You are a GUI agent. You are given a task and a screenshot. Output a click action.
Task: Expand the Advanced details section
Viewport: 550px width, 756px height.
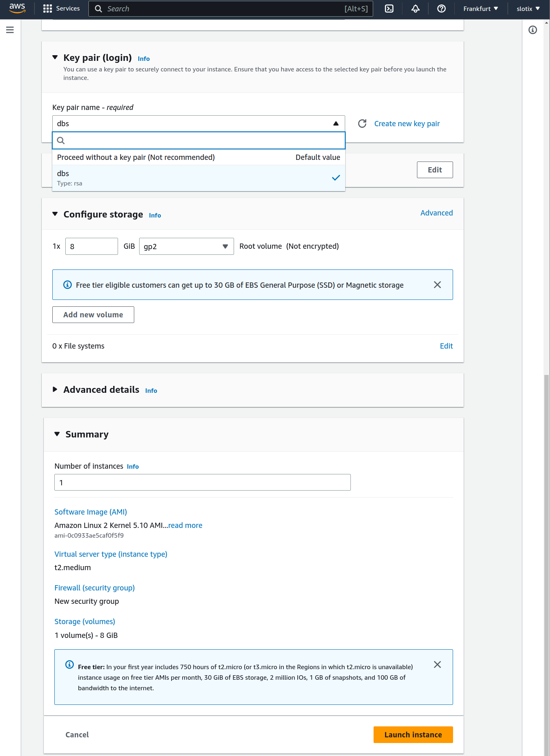coord(55,390)
